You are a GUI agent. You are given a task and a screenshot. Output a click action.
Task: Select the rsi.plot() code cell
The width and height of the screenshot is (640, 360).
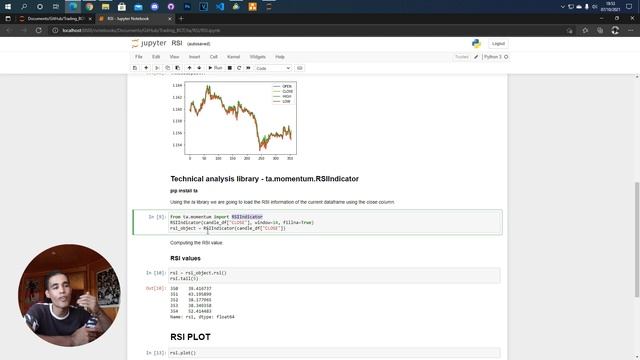334,353
